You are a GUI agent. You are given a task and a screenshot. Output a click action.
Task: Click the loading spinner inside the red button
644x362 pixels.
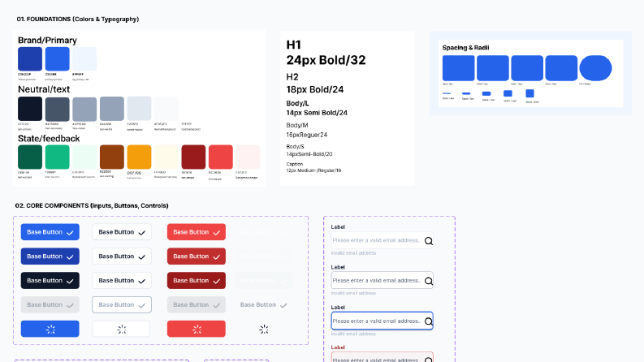(x=197, y=330)
